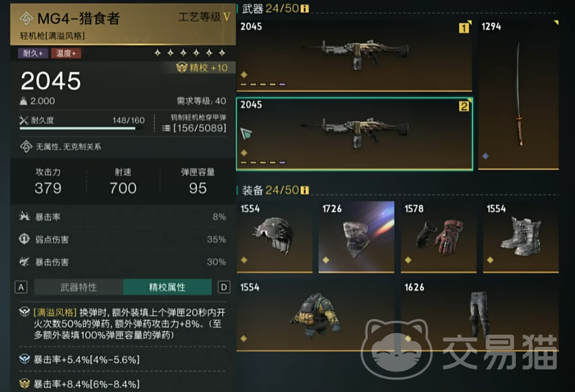The image size is (575, 392).
Task: Select the boots item rated 1554
Action: [521, 237]
